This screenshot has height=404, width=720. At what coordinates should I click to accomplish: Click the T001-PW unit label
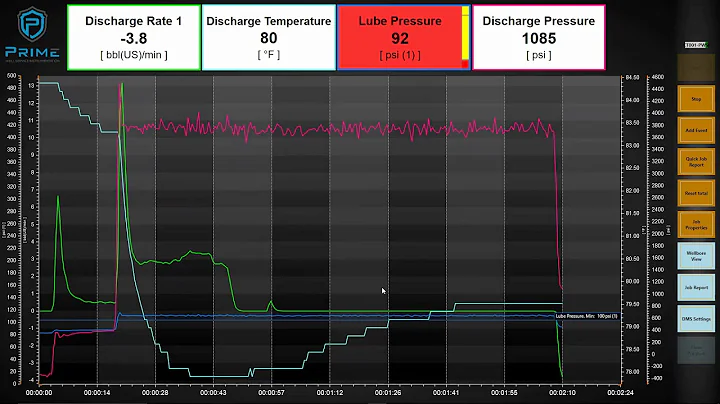click(696, 45)
